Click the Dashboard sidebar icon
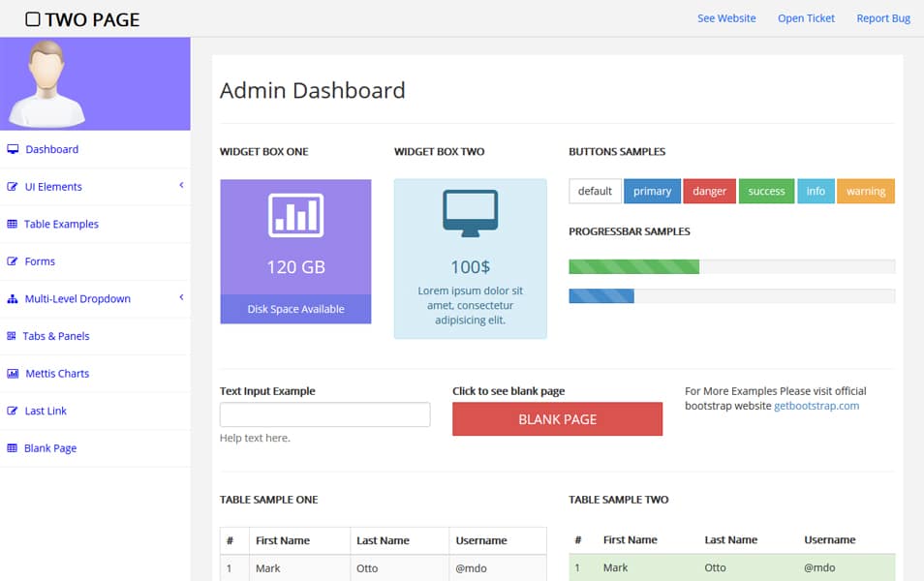Screen dimensions: 924x581 coord(14,149)
